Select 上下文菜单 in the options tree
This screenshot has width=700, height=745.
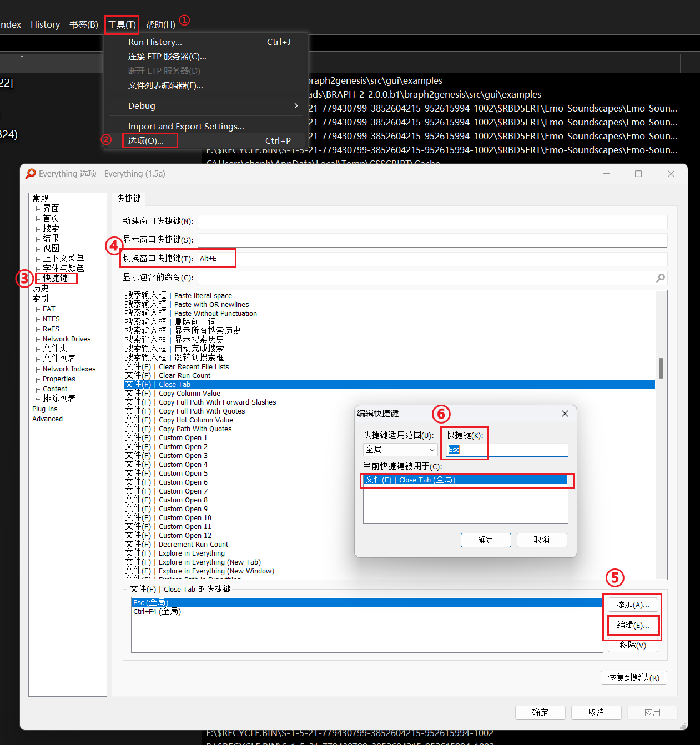click(63, 258)
